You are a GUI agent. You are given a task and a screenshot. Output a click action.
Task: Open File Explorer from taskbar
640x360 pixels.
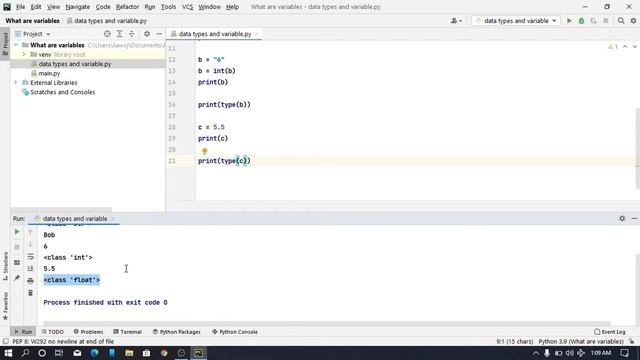[x=129, y=353]
